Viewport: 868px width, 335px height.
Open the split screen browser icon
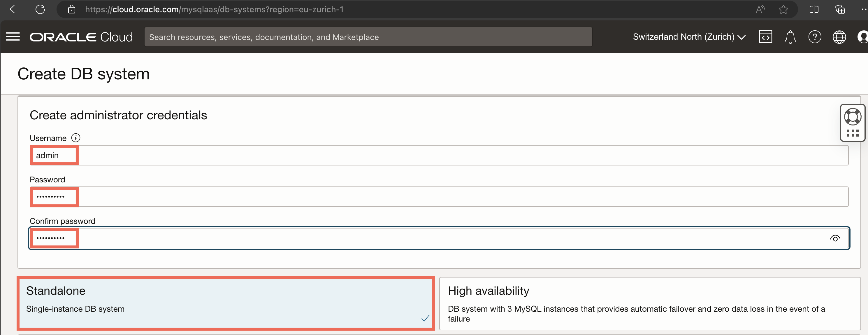814,9
